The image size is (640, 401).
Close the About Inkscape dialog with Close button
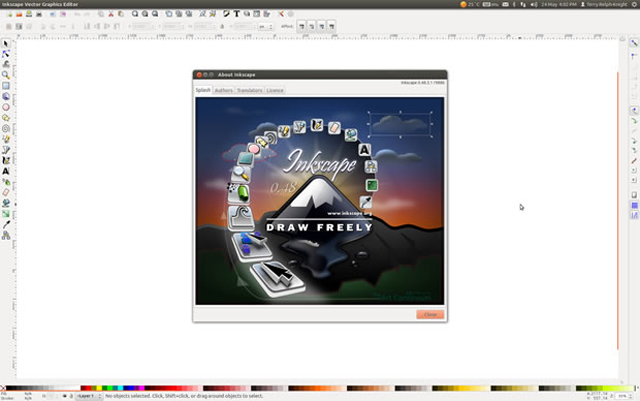pyautogui.click(x=430, y=314)
